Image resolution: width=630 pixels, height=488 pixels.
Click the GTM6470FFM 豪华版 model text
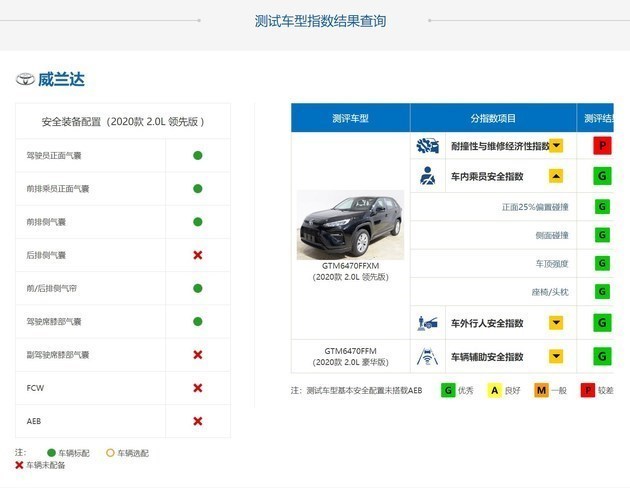[350, 357]
